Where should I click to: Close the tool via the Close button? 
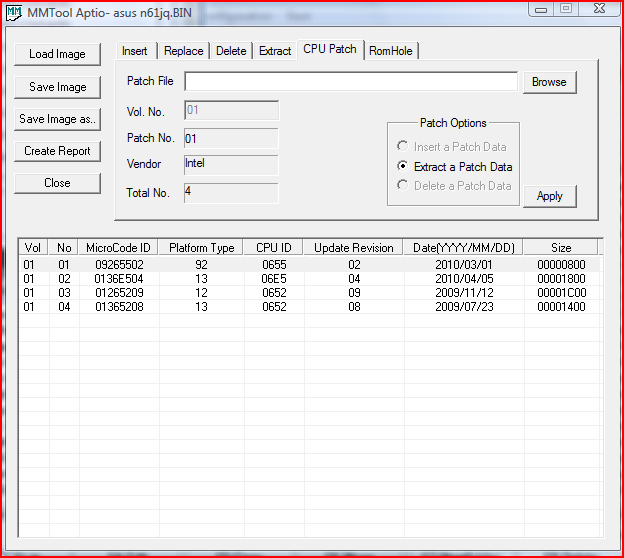click(57, 183)
